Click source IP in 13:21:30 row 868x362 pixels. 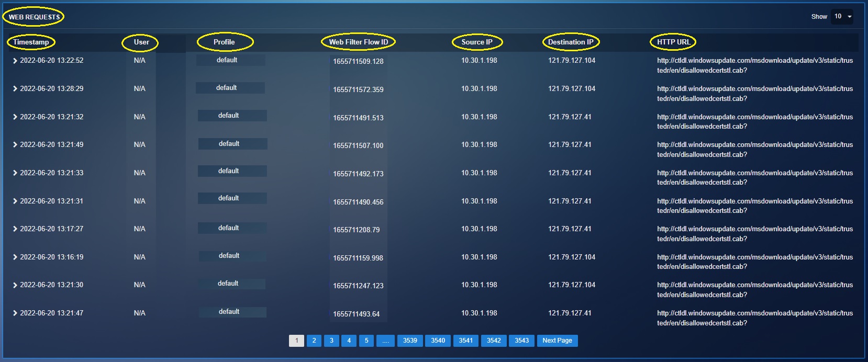click(x=479, y=285)
